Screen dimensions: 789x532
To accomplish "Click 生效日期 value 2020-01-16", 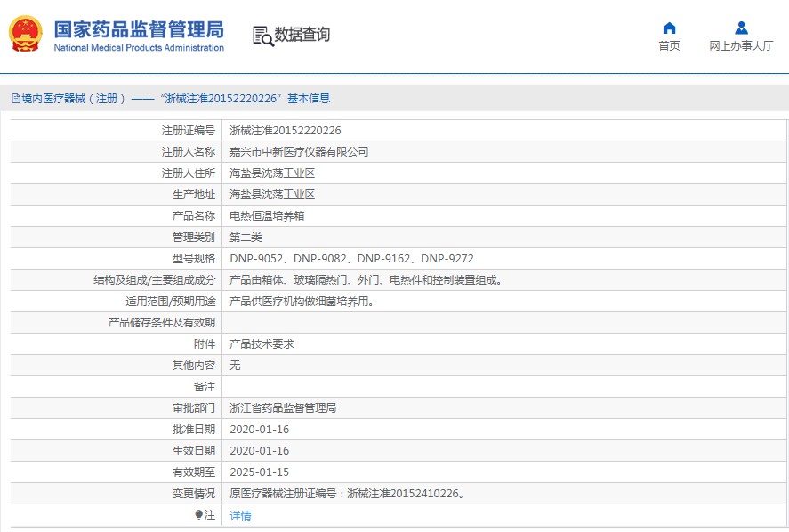I will (x=259, y=451).
